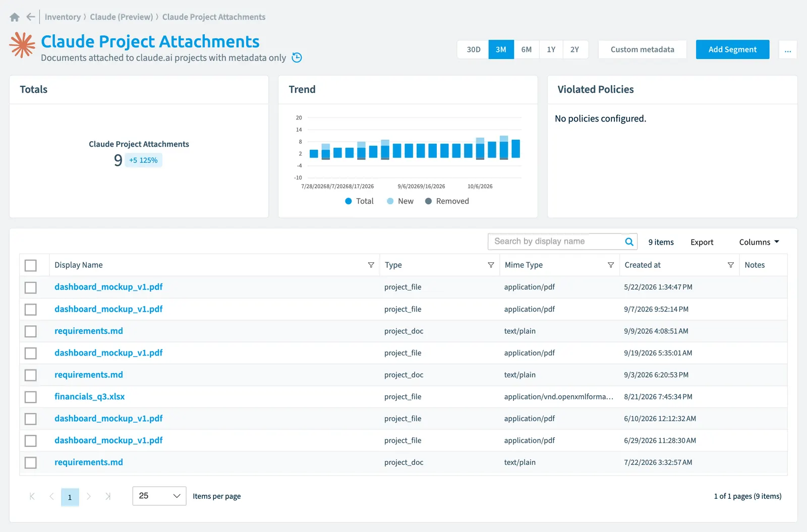Click the search magnifier icon
This screenshot has width=807, height=532.
click(629, 242)
